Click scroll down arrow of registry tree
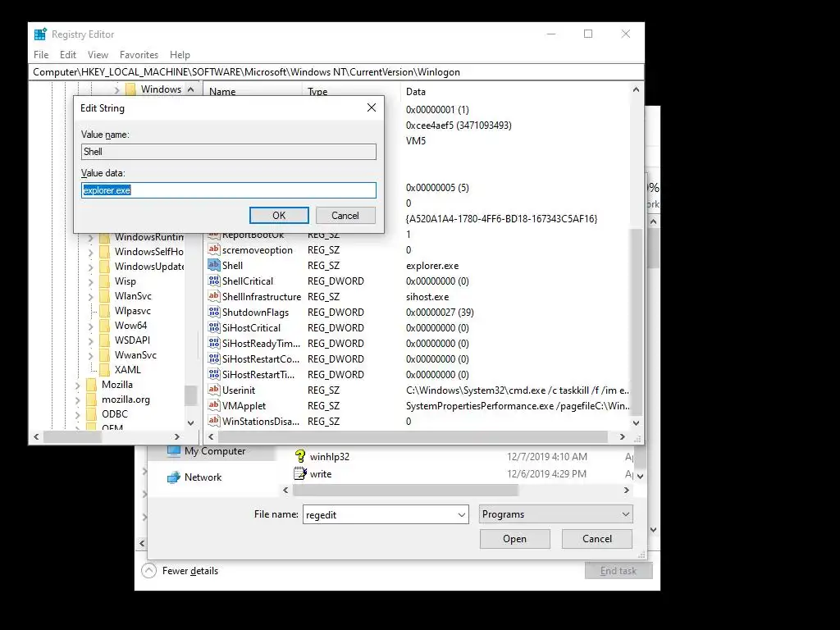This screenshot has width=840, height=630. [190, 422]
